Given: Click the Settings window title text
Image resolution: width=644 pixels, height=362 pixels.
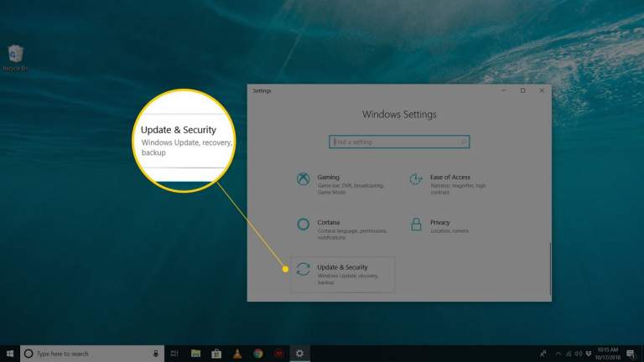Looking at the screenshot, I should (262, 90).
